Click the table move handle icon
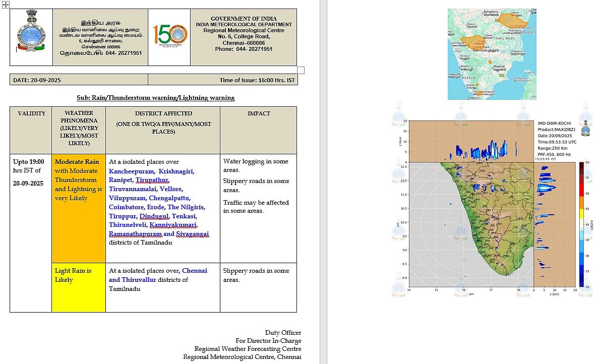 [6, 5]
